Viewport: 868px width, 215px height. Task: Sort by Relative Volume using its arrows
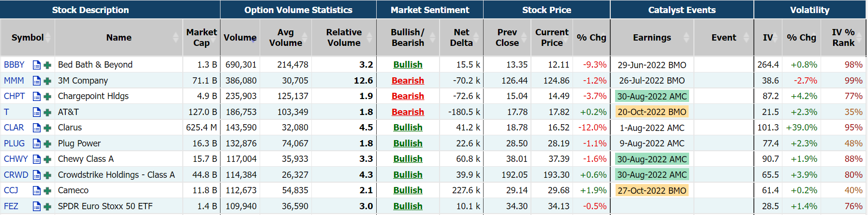[x=370, y=38]
